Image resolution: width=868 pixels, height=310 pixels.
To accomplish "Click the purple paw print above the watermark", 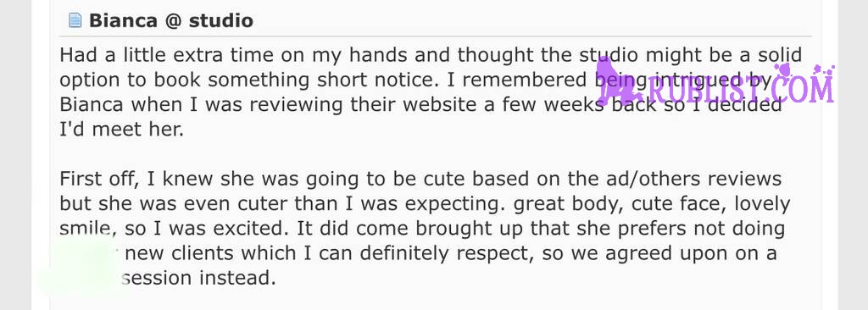I will pos(782,69).
